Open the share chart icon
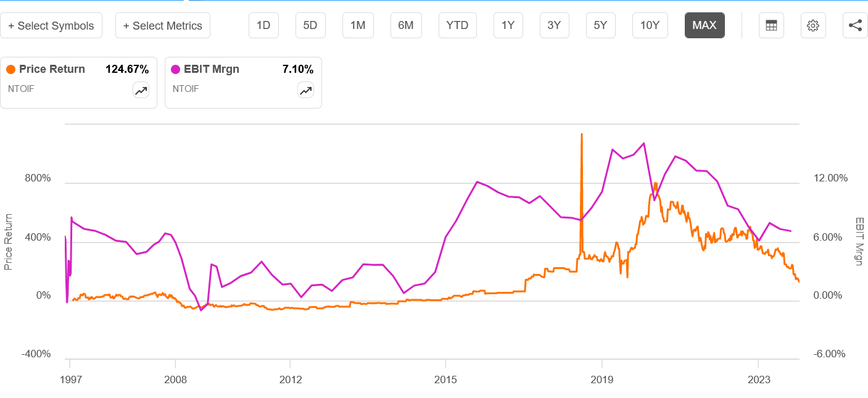 (x=854, y=25)
